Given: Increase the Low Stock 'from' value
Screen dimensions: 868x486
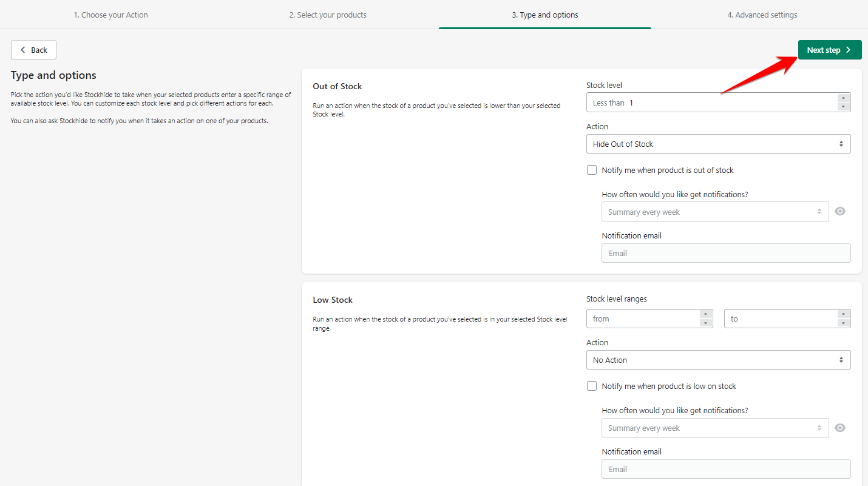Looking at the screenshot, I should [x=705, y=314].
